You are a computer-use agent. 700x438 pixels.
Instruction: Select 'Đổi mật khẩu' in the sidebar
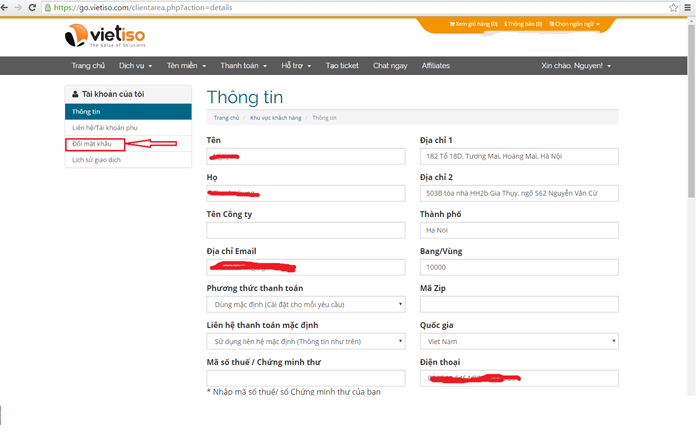tap(94, 145)
